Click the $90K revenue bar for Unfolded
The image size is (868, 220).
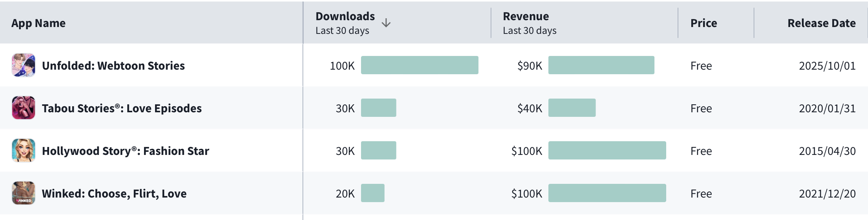coord(601,65)
